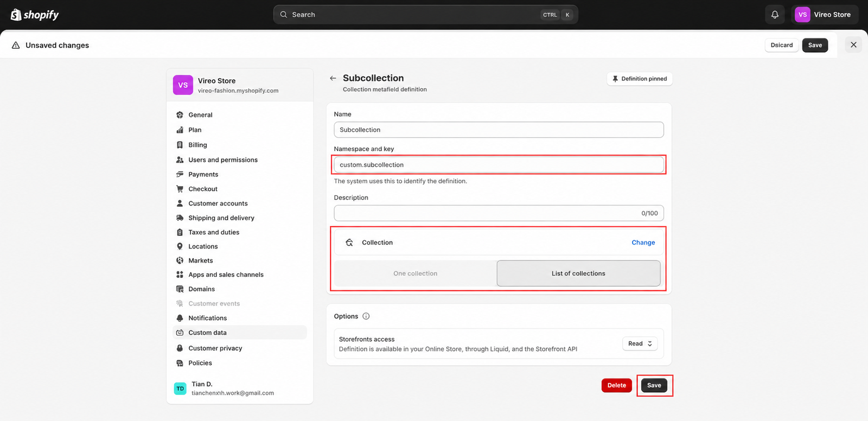Click the Billing icon in sidebar
868x421 pixels.
(x=180, y=145)
